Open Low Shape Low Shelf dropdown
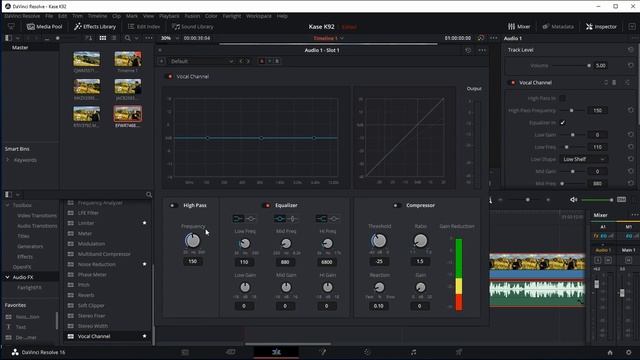Screen dimensions: 640x360 pos(583,159)
